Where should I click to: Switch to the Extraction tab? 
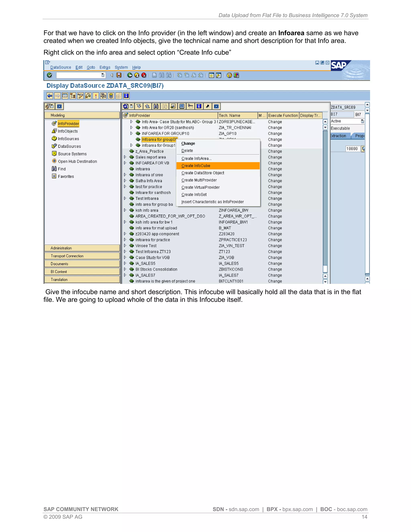click(339, 136)
